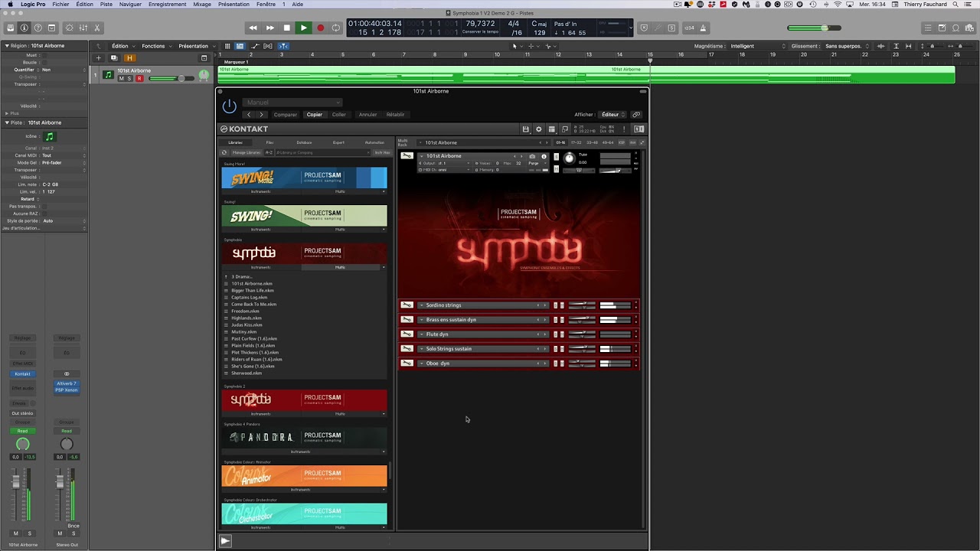Select Kontakt Files tab
The width and height of the screenshot is (980, 551).
[269, 142]
